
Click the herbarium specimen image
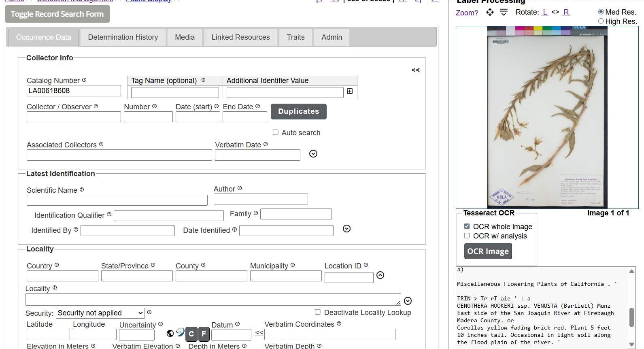pyautogui.click(x=547, y=117)
